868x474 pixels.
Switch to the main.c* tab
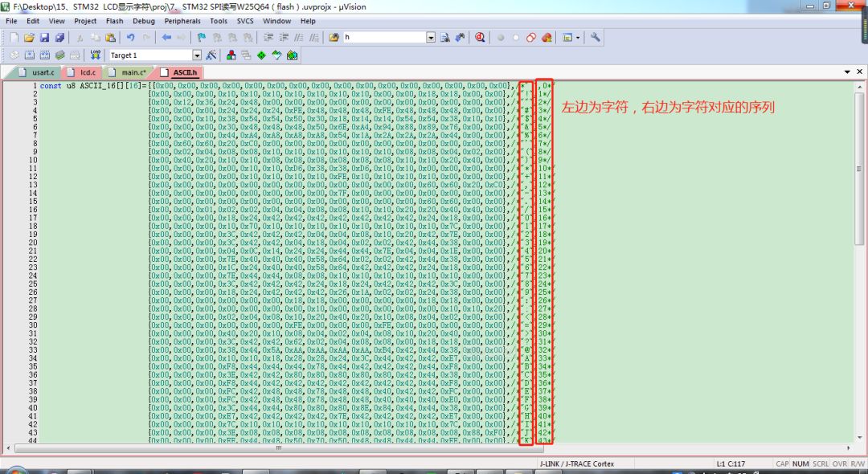pos(129,72)
